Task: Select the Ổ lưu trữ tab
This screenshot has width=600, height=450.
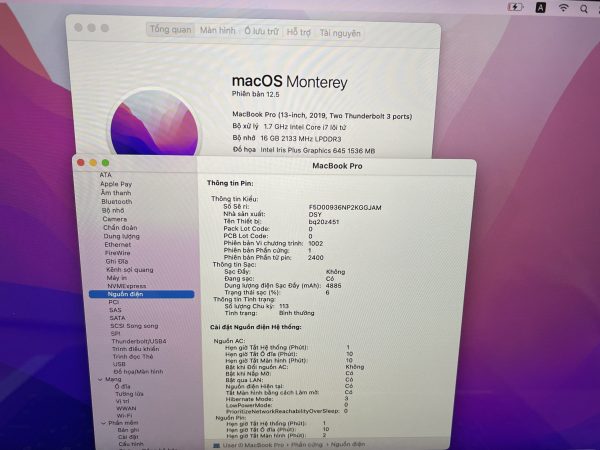Action: point(262,32)
